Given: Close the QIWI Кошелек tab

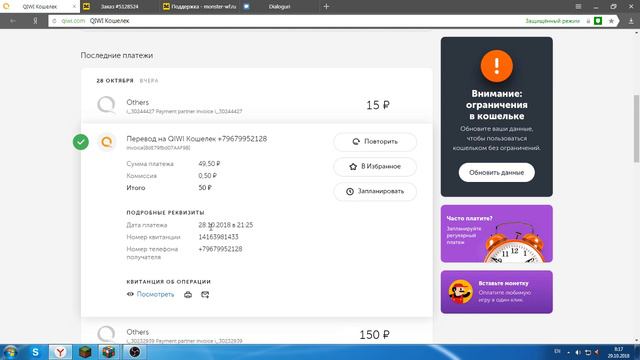Looking at the screenshot, I should pos(74,7).
